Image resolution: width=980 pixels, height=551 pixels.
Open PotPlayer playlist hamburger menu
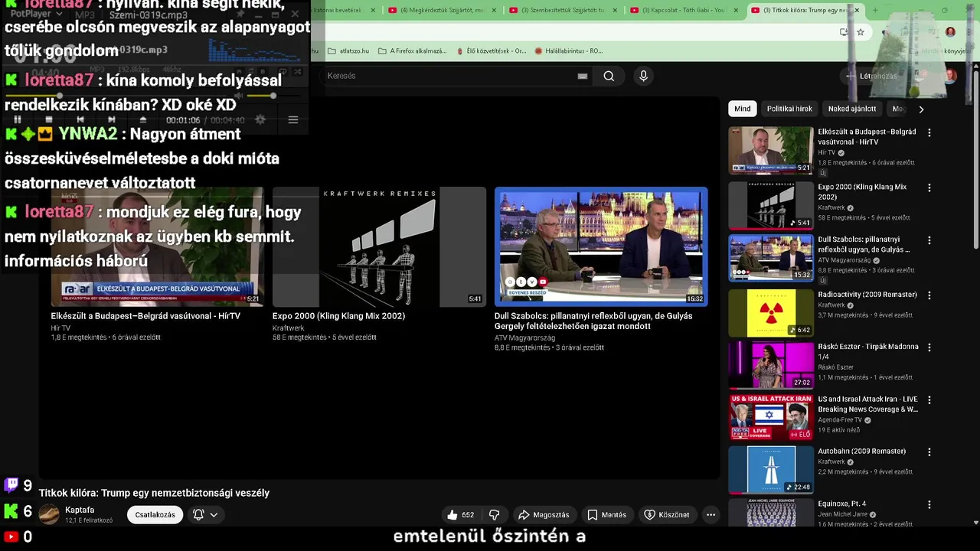(x=292, y=120)
